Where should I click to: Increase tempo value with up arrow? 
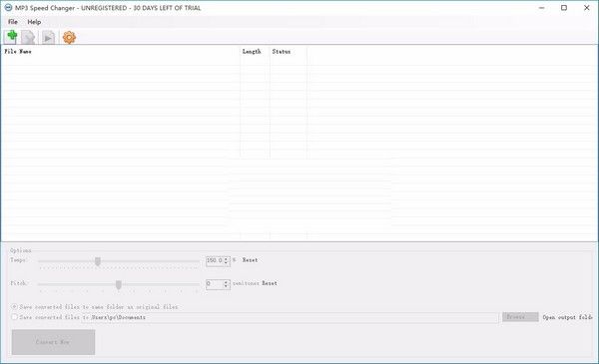(x=227, y=258)
